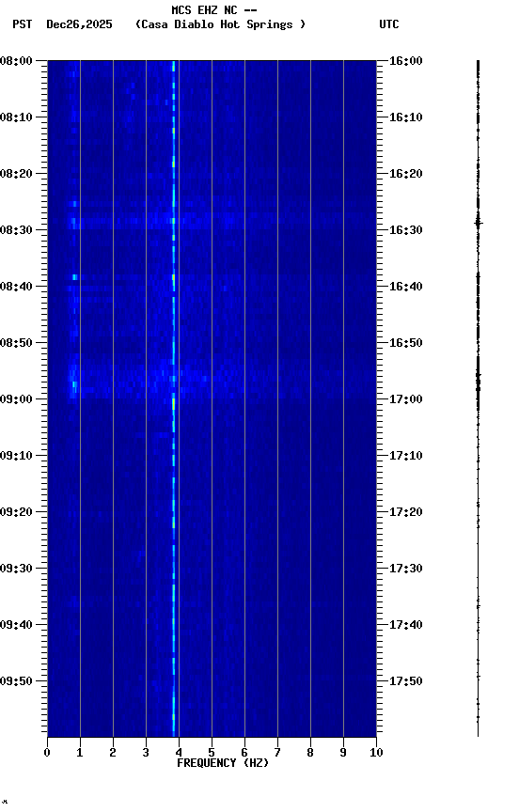
Task: Click the 16:50 UTC time label
Action: coord(405,343)
